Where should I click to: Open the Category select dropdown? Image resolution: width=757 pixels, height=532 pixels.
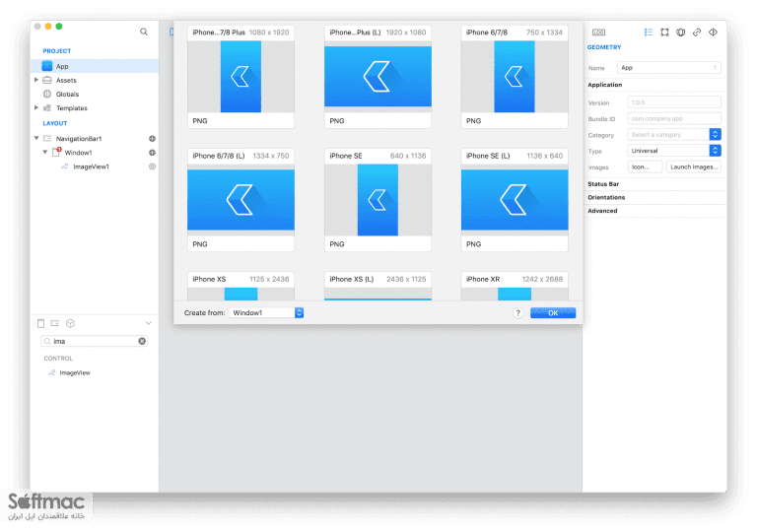[x=674, y=135]
